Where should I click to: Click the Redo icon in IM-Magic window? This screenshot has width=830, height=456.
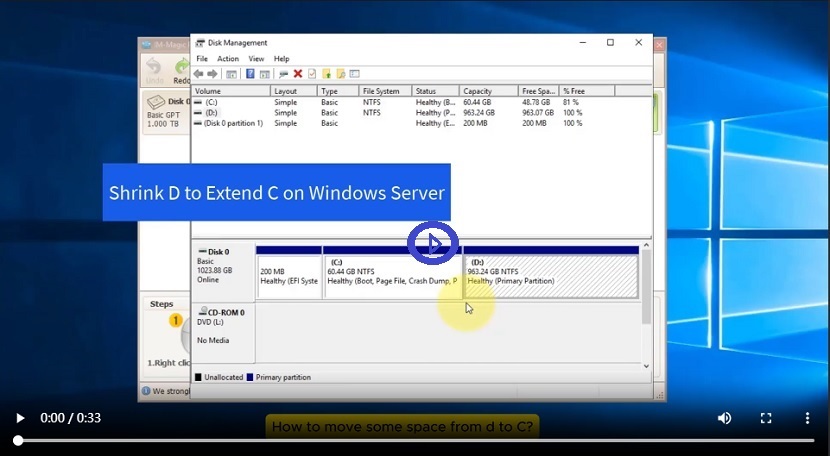[x=182, y=67]
